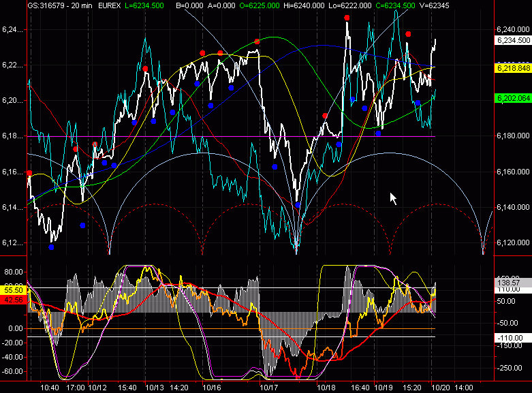Viewport: 532px width, 393px height.
Task: Click the -150.00 right indicator scale label
Action: (510, 345)
